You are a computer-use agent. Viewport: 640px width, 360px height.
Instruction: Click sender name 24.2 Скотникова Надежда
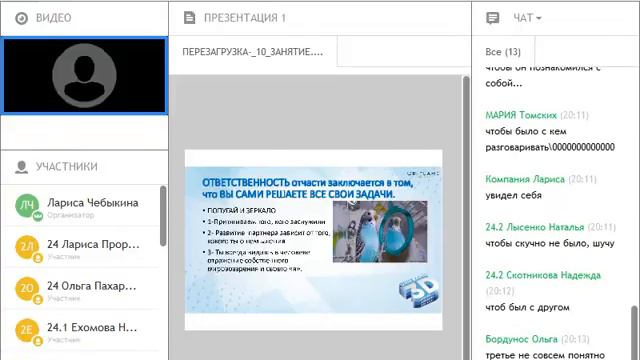pos(543,276)
